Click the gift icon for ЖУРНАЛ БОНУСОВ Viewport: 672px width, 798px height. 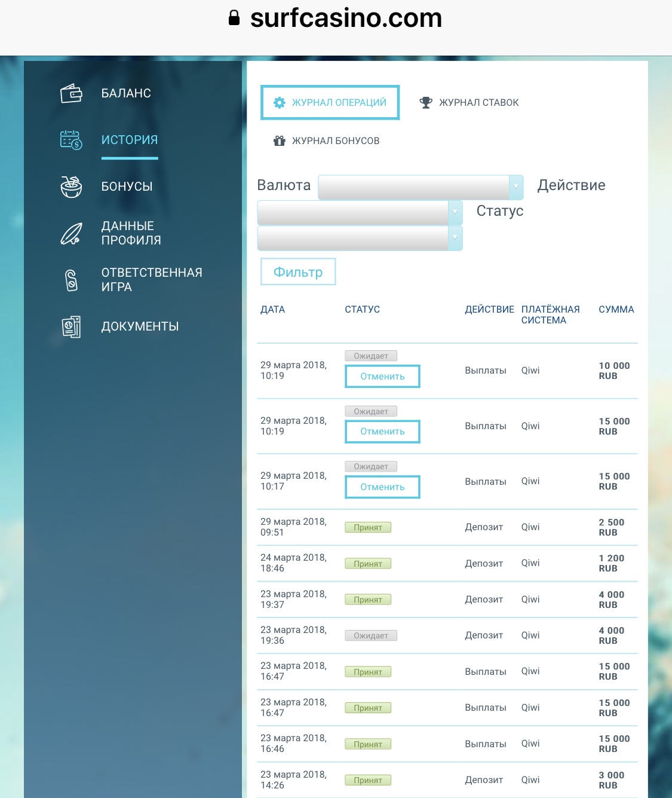(x=279, y=141)
